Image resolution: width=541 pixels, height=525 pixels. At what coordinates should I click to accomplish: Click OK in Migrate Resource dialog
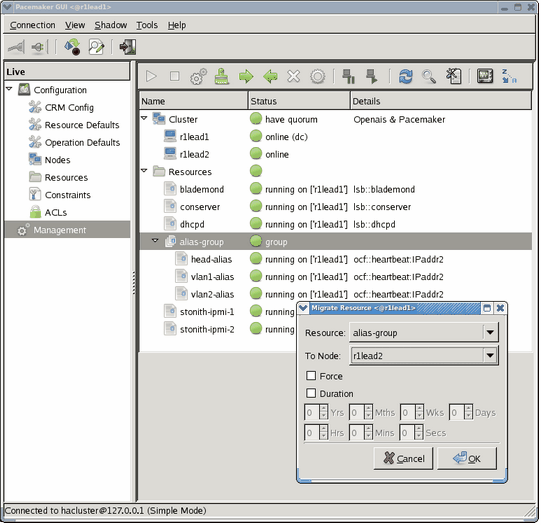tap(467, 459)
